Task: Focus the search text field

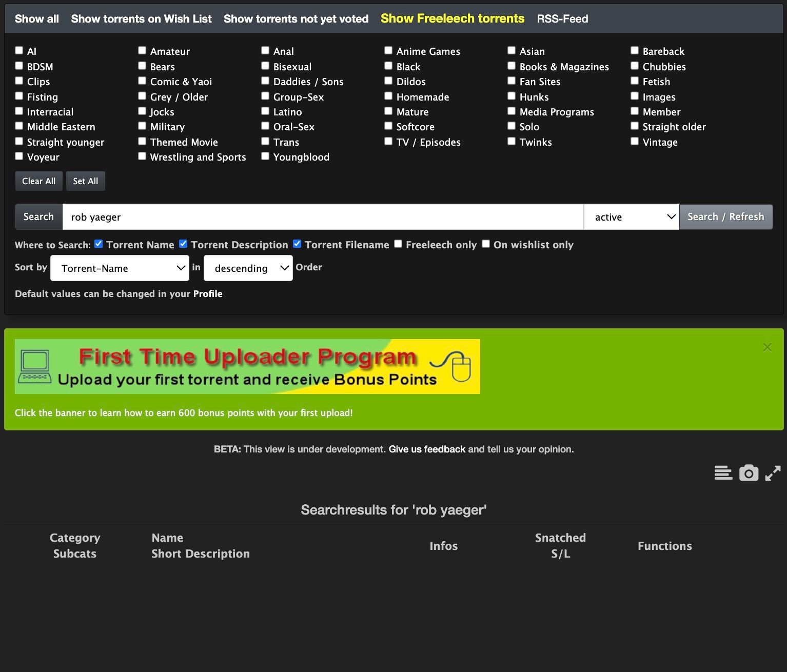Action: (323, 217)
